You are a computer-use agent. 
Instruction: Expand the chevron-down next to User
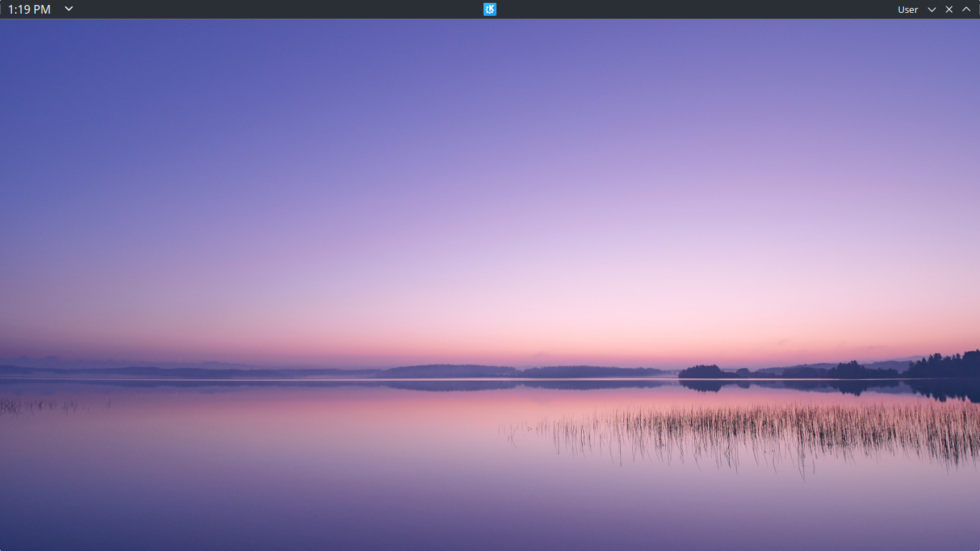pyautogui.click(x=932, y=9)
